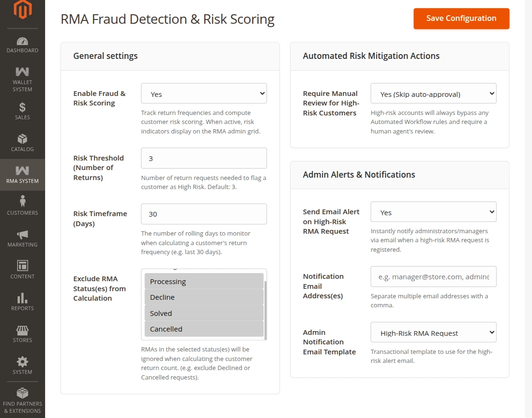Click the Exclude RMA Status(es) from Calculation label
The width and height of the screenshot is (532, 418).
tap(99, 288)
